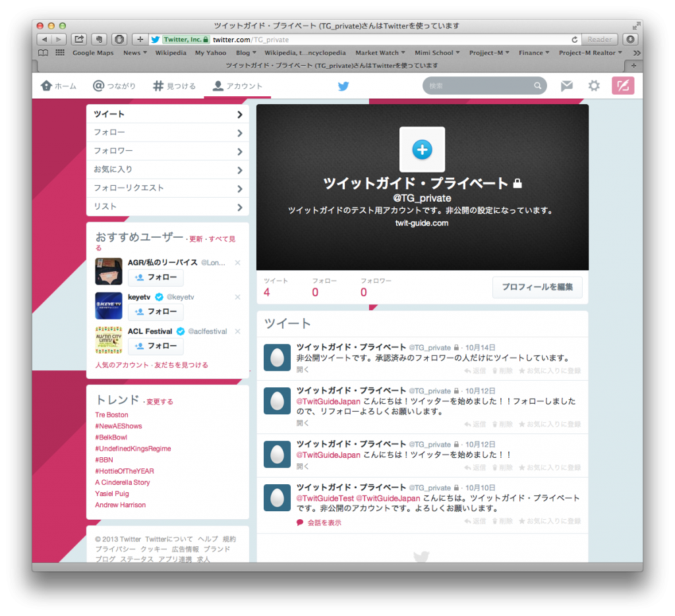Select ツイート in the sidebar menu
Screen dimensions: 675x616
coord(167,114)
